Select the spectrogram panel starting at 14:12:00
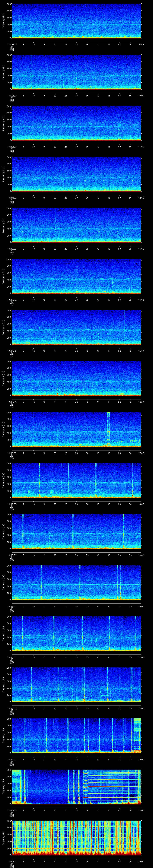 (77, 225)
